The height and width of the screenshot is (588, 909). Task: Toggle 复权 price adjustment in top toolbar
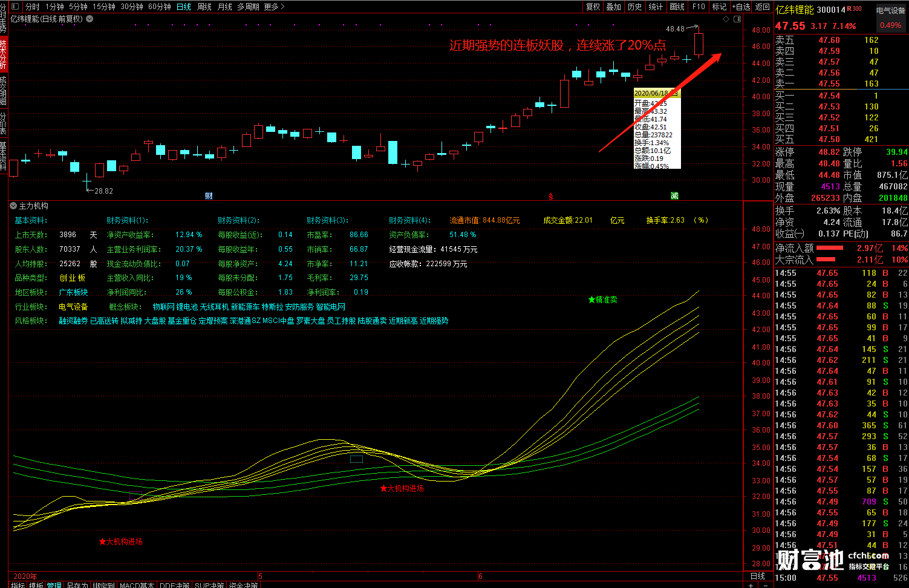tap(593, 7)
